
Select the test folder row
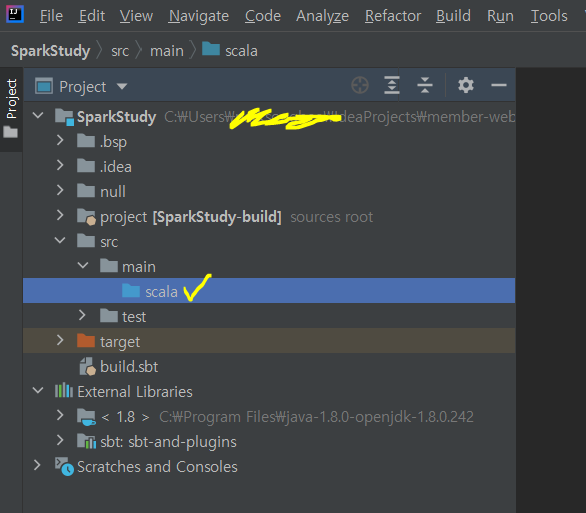(269, 316)
